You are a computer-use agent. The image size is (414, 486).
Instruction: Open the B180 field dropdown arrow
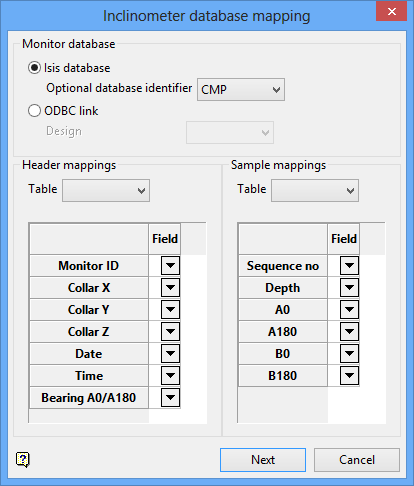pyautogui.click(x=349, y=376)
